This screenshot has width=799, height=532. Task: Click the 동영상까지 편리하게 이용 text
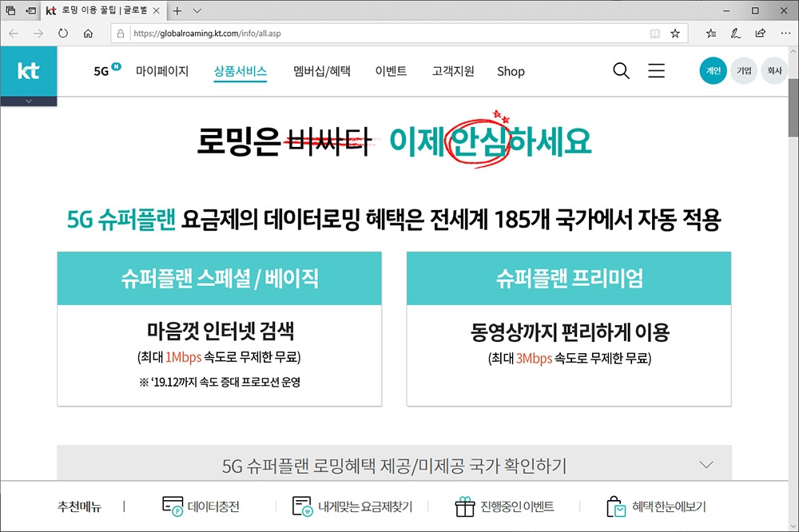coord(569,332)
